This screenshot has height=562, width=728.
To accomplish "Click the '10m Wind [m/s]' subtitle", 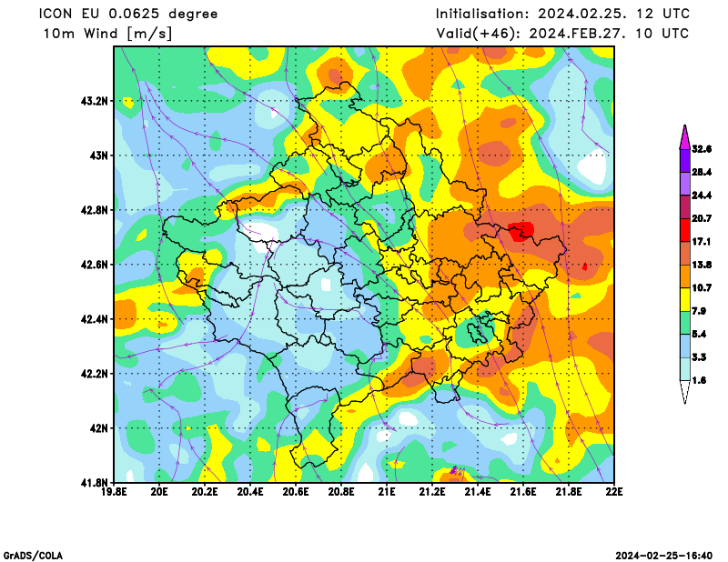I will pos(107,34).
